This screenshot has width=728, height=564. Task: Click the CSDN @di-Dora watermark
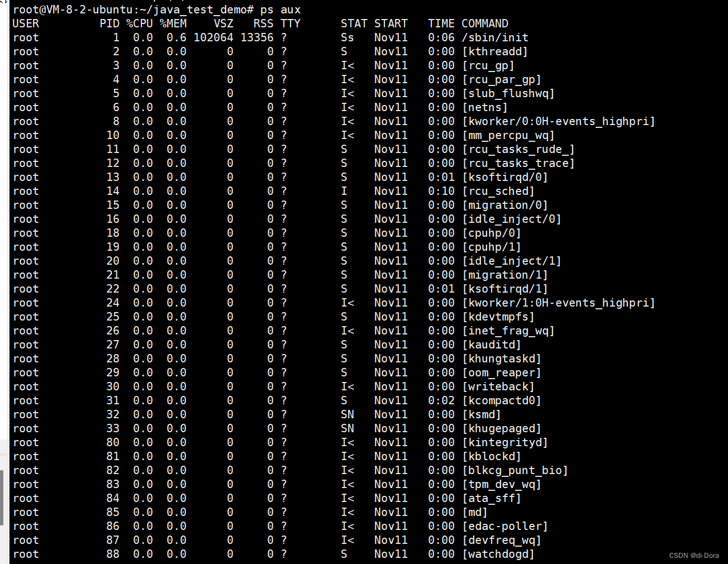tap(694, 556)
